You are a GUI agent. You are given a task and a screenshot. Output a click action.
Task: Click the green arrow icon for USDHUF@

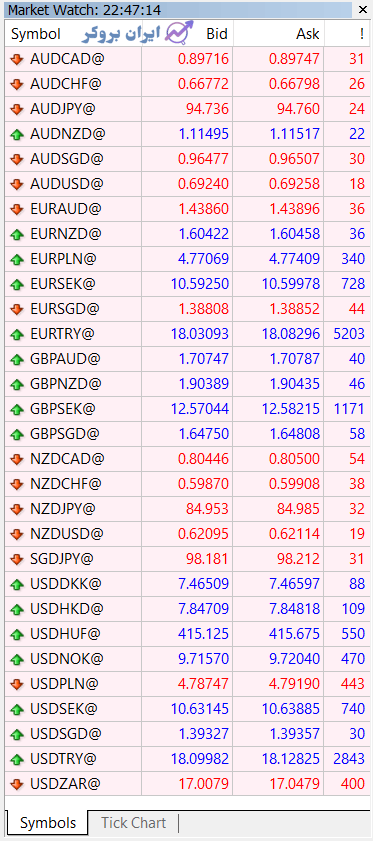pos(17,634)
